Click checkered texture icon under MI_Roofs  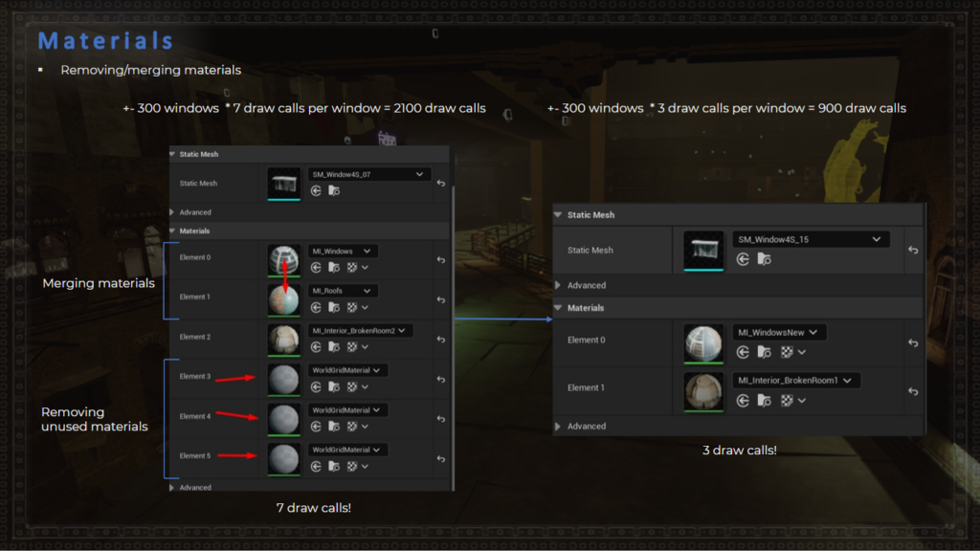pos(352,307)
